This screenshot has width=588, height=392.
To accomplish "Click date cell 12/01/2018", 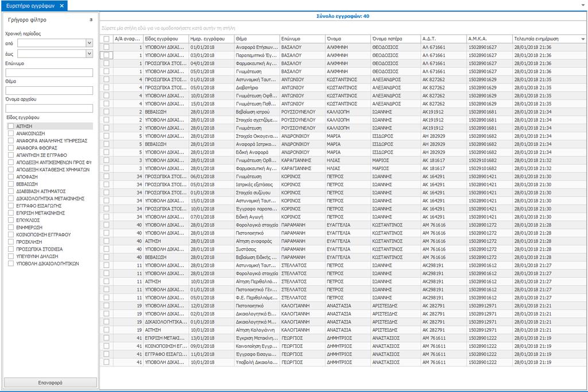I will tap(211, 306).
